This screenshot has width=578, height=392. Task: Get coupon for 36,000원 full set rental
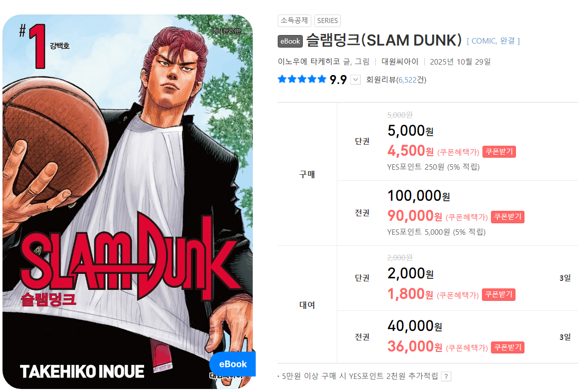point(507,347)
